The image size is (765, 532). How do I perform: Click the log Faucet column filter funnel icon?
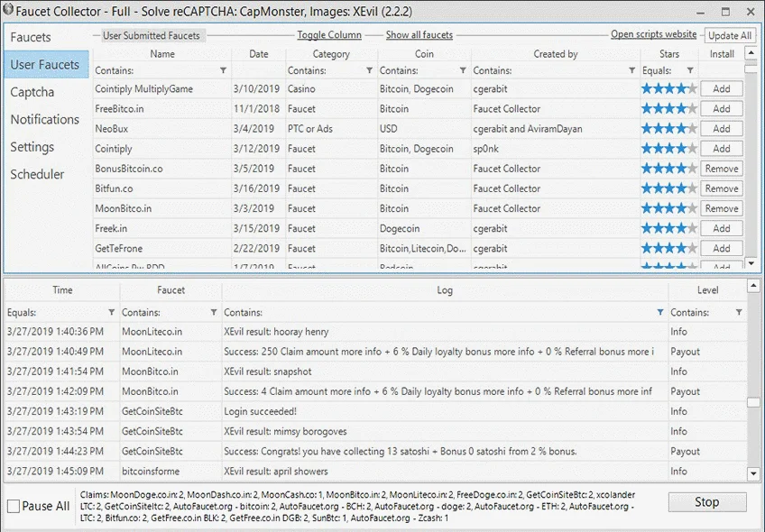coord(213,312)
